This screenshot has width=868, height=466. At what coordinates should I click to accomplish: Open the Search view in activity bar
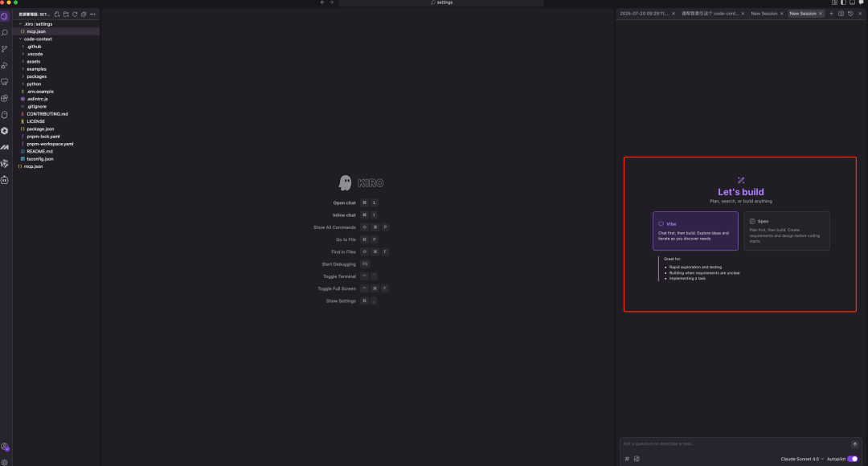(x=5, y=33)
